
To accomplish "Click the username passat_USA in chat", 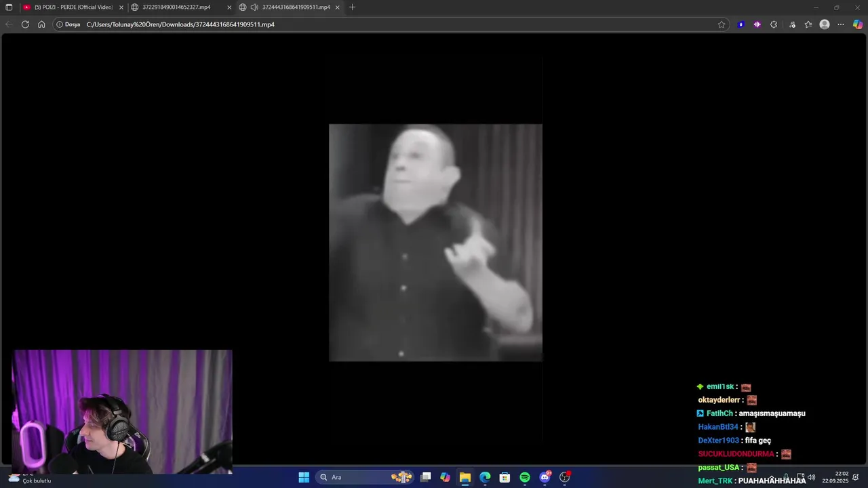I will point(719,468).
